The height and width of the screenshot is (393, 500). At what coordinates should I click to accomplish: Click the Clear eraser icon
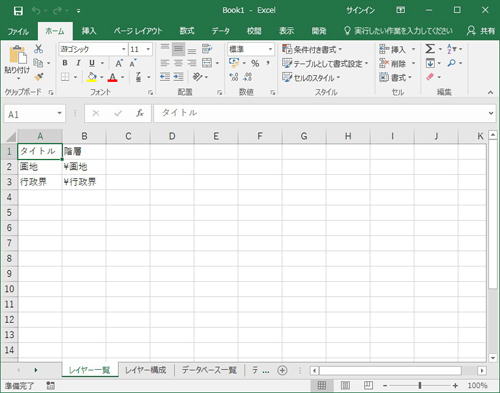[430, 77]
